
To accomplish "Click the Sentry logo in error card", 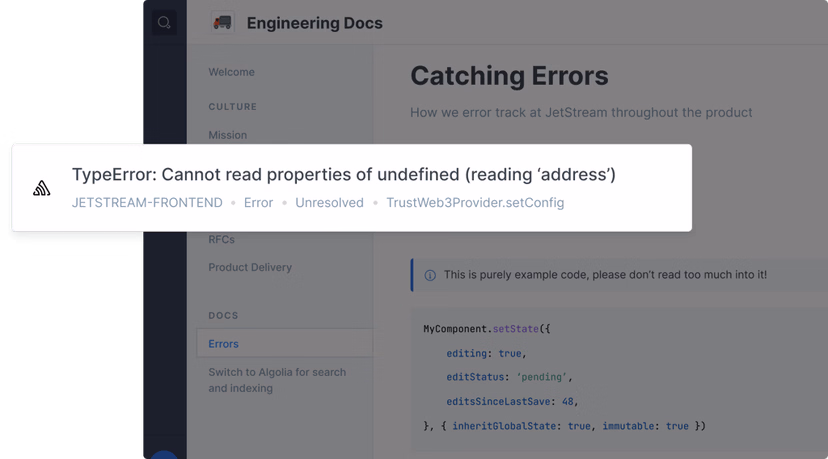I will tap(42, 188).
